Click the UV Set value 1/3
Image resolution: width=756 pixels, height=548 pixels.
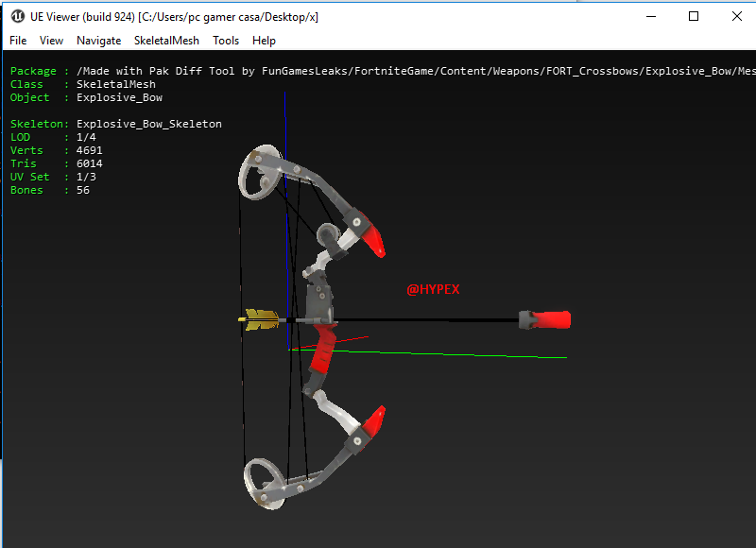[x=86, y=177]
